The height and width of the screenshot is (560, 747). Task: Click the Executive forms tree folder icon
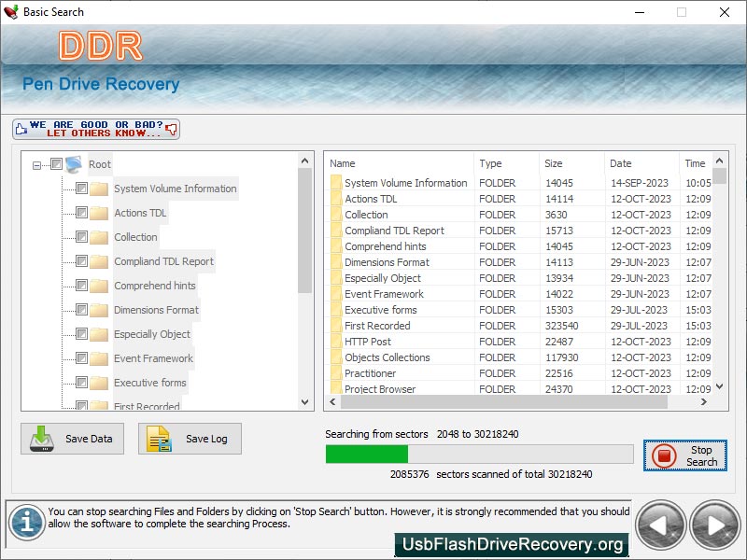99,383
